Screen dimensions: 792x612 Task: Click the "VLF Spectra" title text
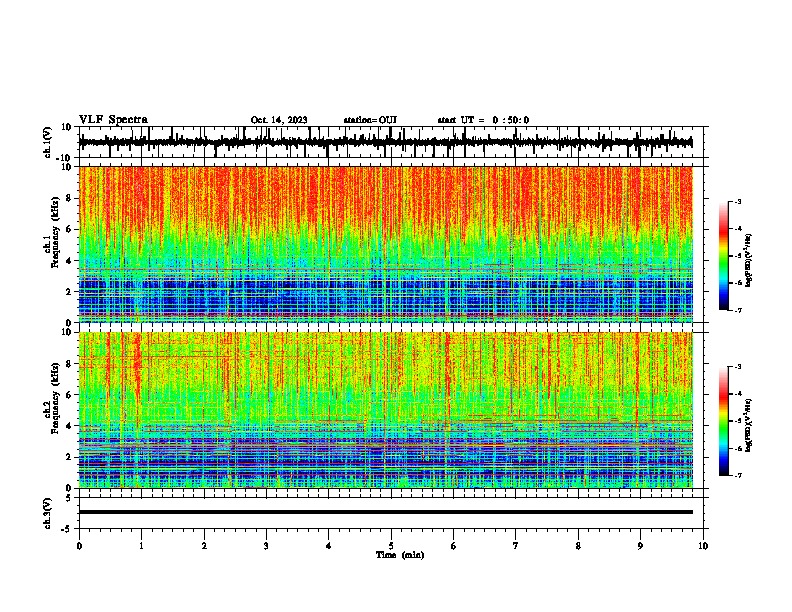(x=113, y=120)
